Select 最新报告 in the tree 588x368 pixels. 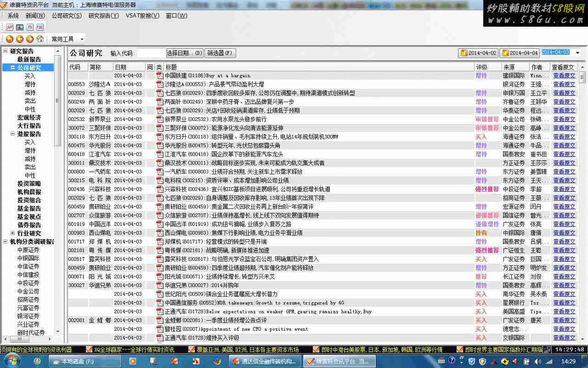(x=29, y=59)
